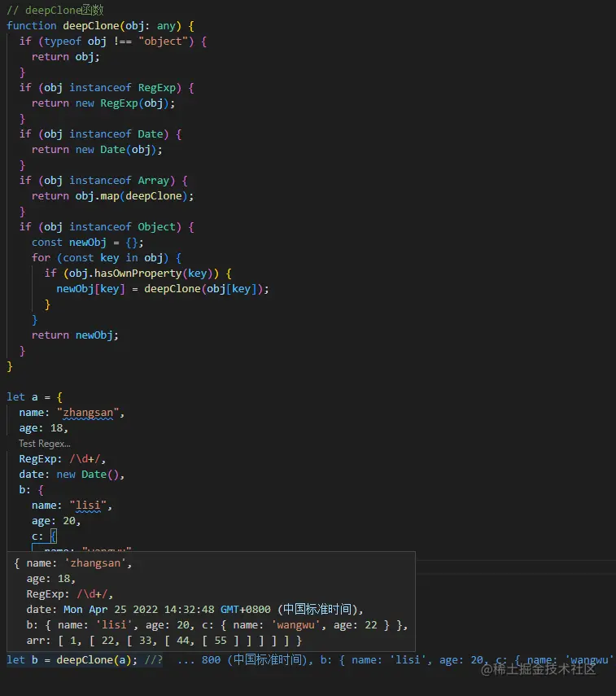Viewport: 616px width, 696px height.
Task: Click the 'if (obj instanceof Array)' line
Action: (x=103, y=181)
